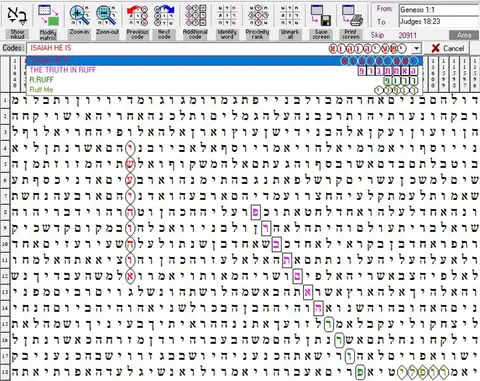Click the magenta-boxed letter in row 11

point(287,260)
